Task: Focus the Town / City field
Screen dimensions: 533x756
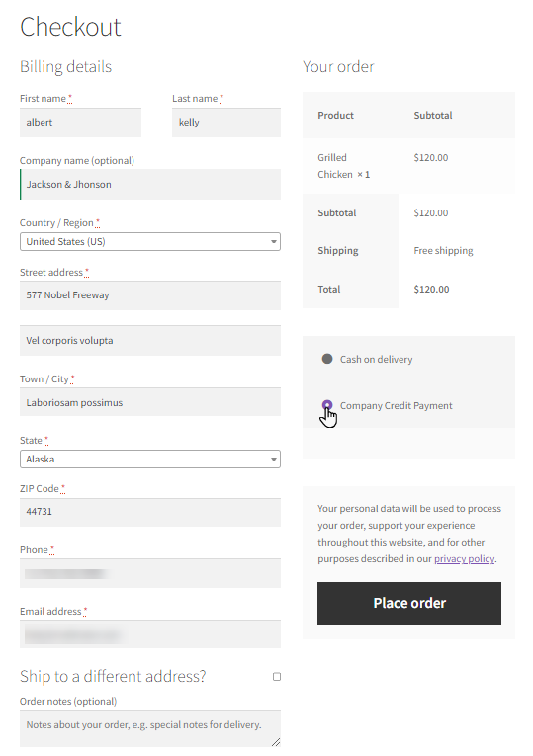Action: [150, 402]
